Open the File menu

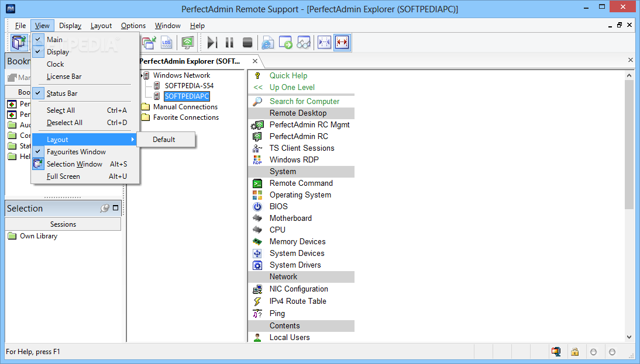point(20,26)
